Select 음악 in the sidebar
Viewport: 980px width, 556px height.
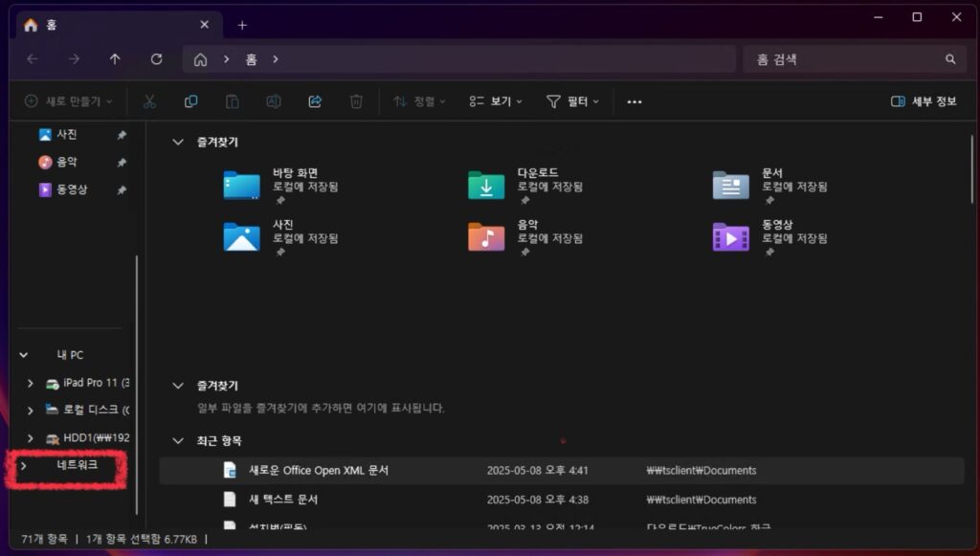click(66, 162)
